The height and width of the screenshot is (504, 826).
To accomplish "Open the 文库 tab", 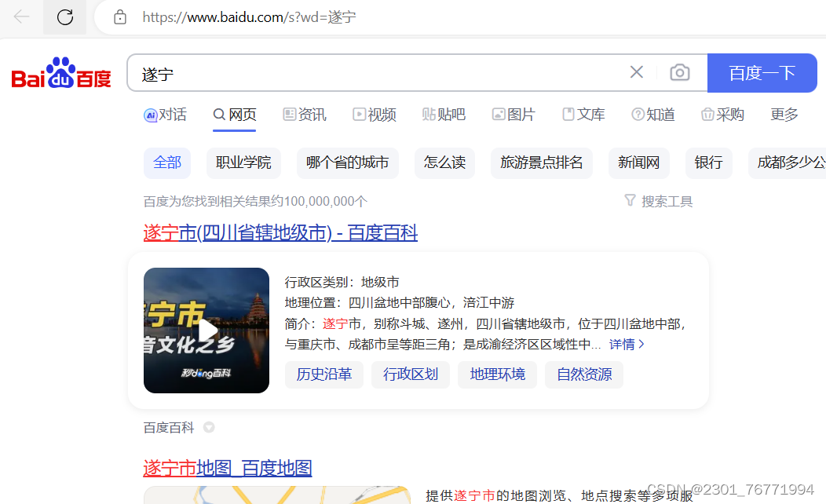I will (x=583, y=115).
